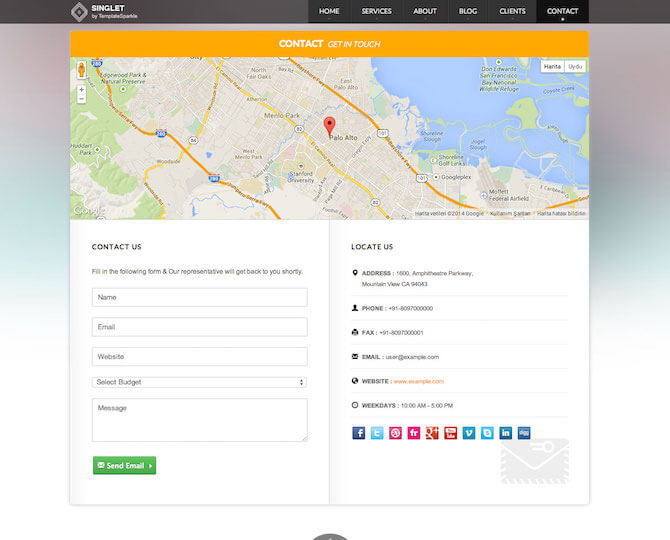The height and width of the screenshot is (540, 670).
Task: Zoom out the map with minus button
Action: [x=82, y=99]
